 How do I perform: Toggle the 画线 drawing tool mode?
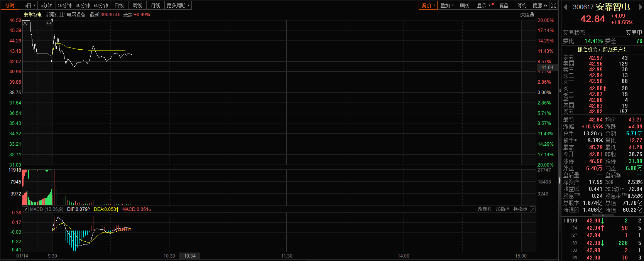coord(465,5)
